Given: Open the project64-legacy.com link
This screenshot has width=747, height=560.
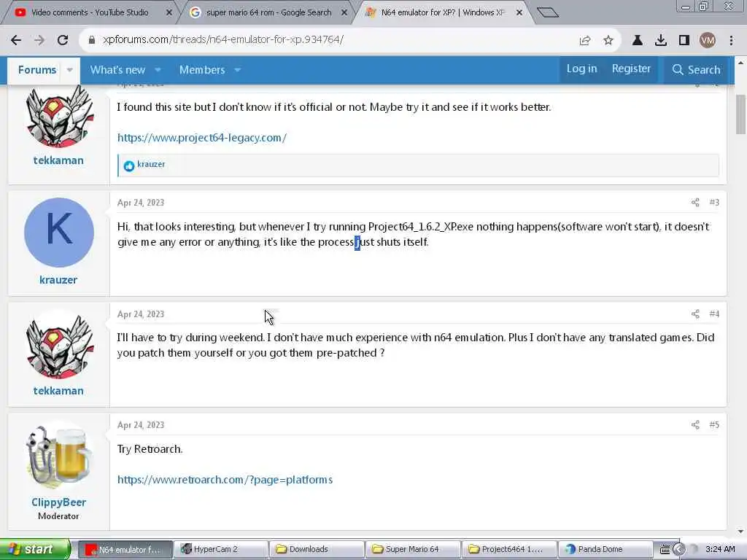Looking at the screenshot, I should click(202, 138).
